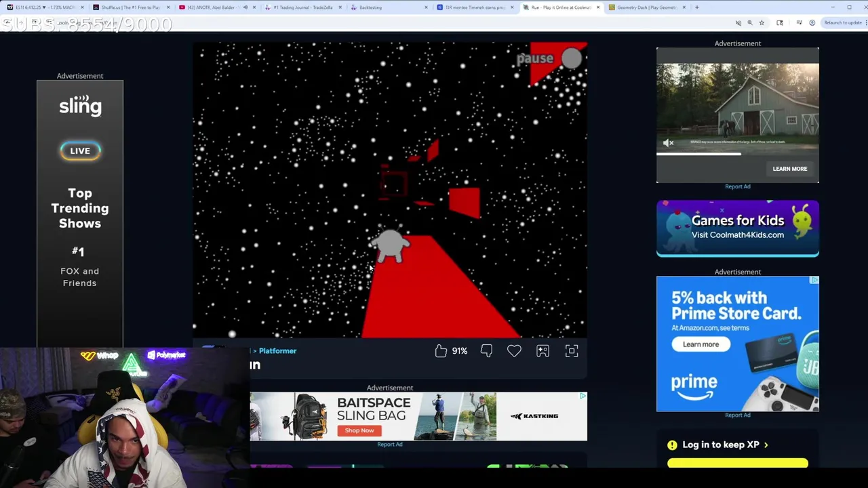Click Report Ad under the Prime ad

coord(737,415)
